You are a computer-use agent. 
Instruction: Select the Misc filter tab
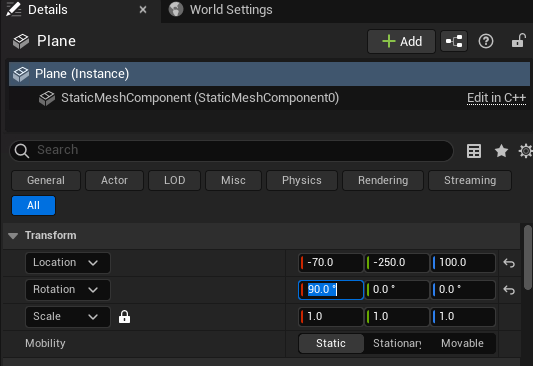[233, 180]
